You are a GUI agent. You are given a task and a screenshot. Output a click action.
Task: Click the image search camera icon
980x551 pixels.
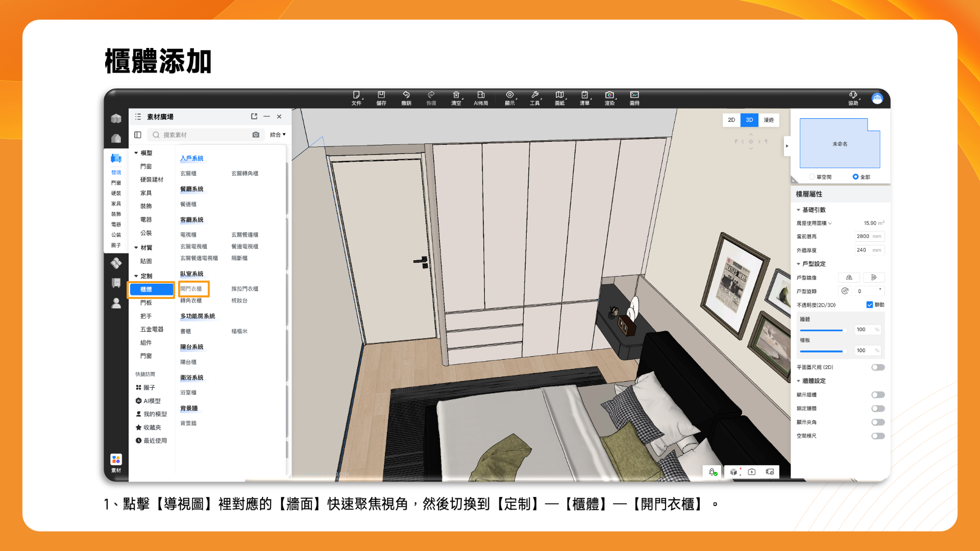tap(256, 135)
